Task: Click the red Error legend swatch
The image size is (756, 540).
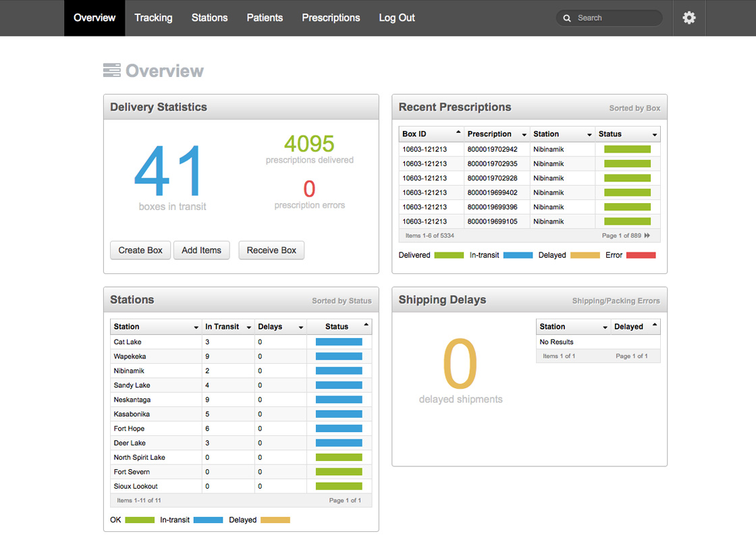Action: click(641, 255)
